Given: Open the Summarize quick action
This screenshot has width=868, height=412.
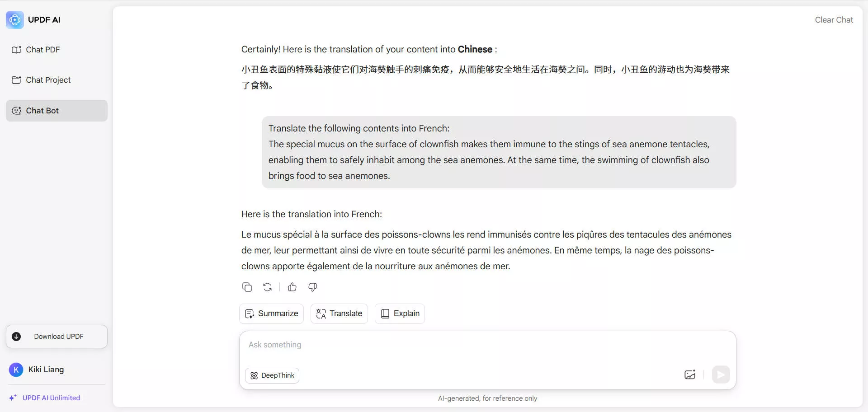Looking at the screenshot, I should (x=271, y=314).
